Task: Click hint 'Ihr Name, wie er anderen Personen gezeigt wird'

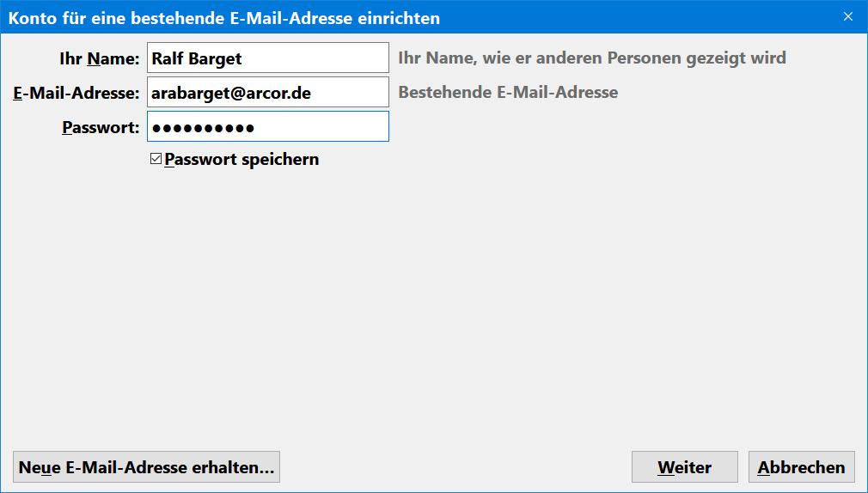Action: click(x=591, y=58)
